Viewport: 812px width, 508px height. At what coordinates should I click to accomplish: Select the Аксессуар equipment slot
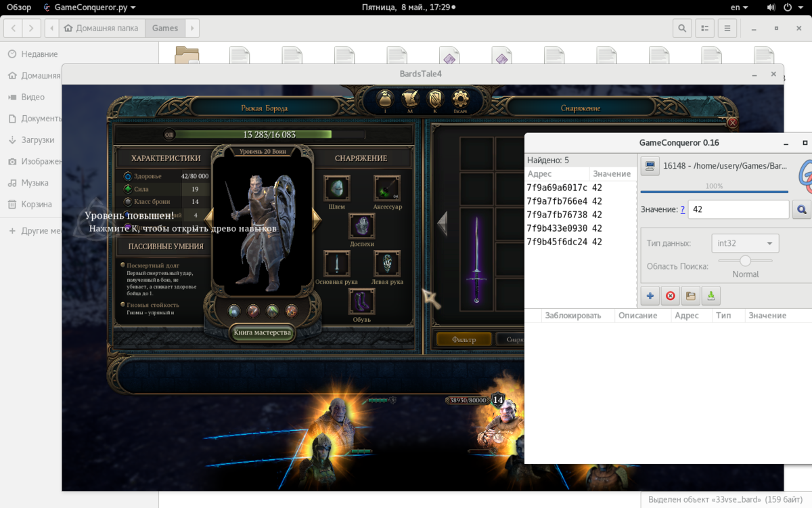[387, 188]
